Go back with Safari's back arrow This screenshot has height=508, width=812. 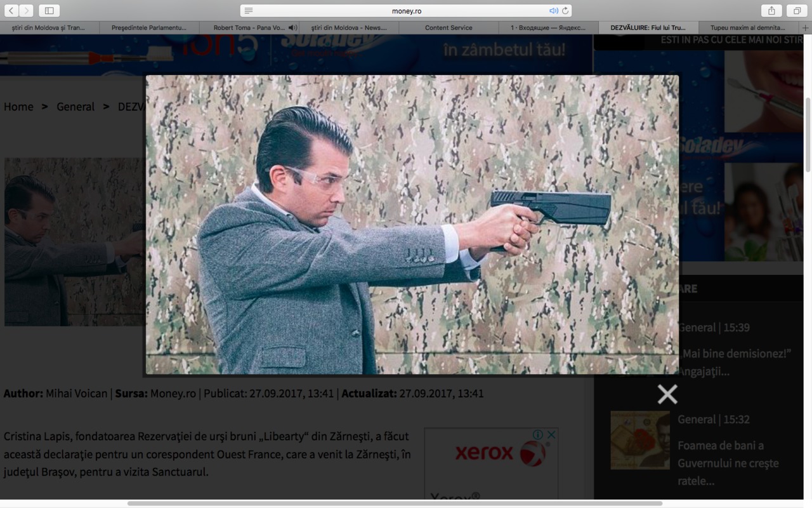(11, 10)
